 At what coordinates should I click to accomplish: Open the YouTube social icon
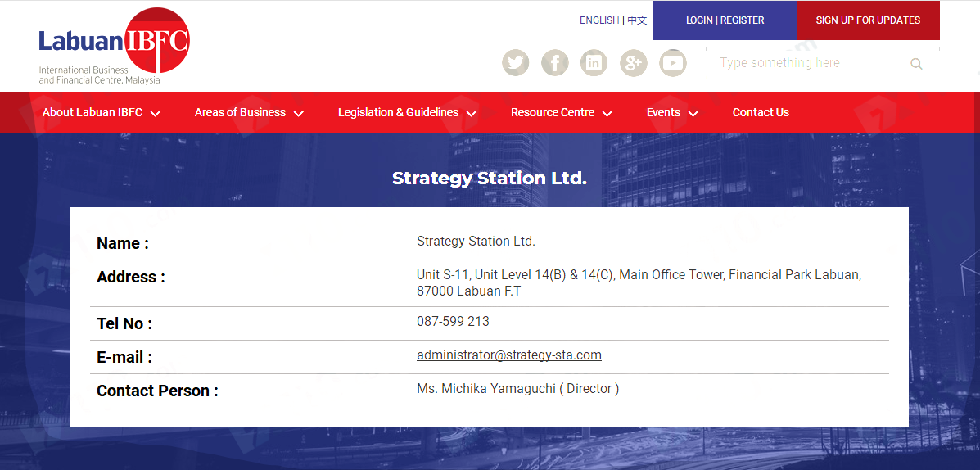673,62
